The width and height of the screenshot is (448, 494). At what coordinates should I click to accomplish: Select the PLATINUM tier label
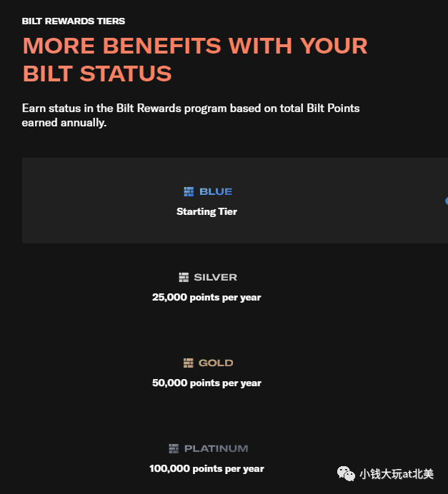tap(216, 448)
